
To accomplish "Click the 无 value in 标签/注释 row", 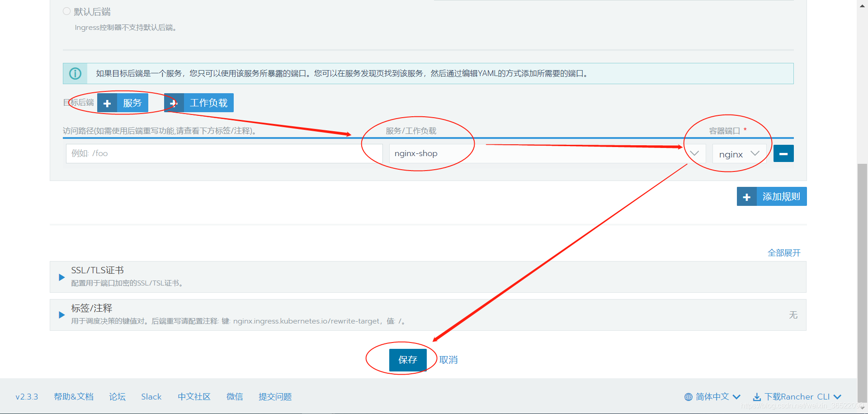I will 793,315.
